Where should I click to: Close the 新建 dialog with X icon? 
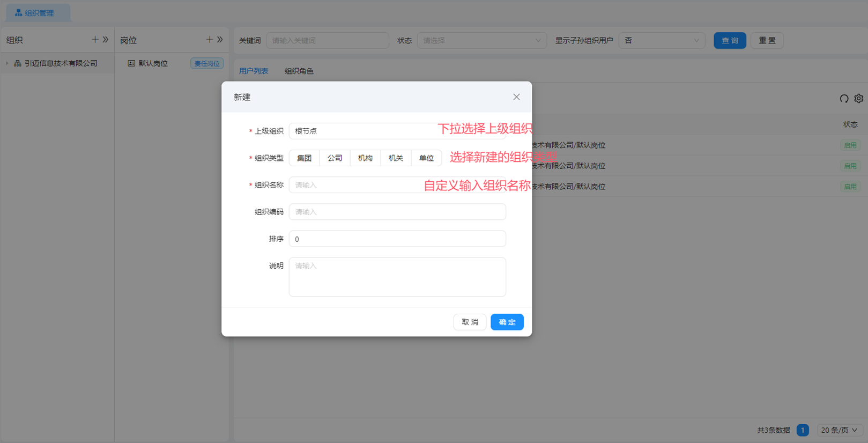click(516, 97)
